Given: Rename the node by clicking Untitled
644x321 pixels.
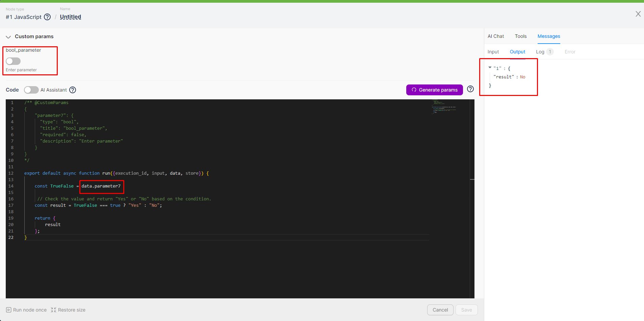Looking at the screenshot, I should [x=70, y=17].
